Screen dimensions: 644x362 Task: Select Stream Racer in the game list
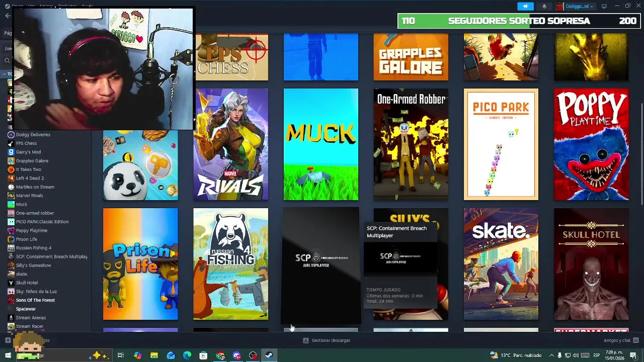coord(30,326)
